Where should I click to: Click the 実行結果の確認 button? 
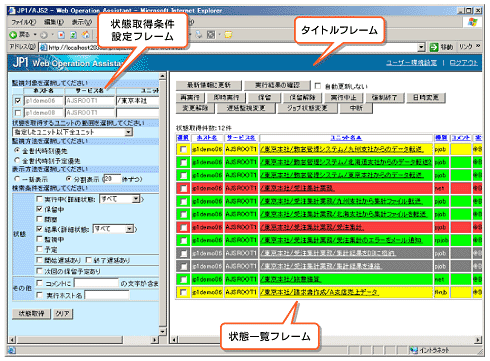click(277, 85)
